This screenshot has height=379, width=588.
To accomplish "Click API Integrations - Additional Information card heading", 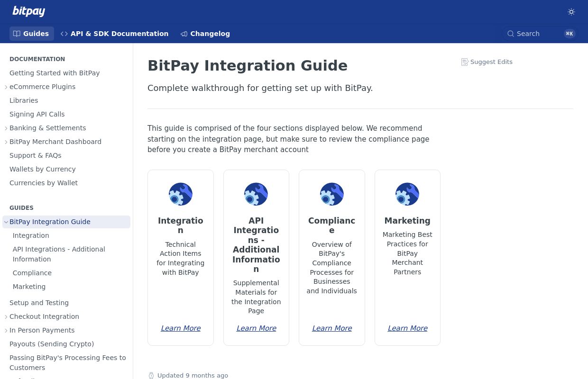I will click(x=256, y=245).
